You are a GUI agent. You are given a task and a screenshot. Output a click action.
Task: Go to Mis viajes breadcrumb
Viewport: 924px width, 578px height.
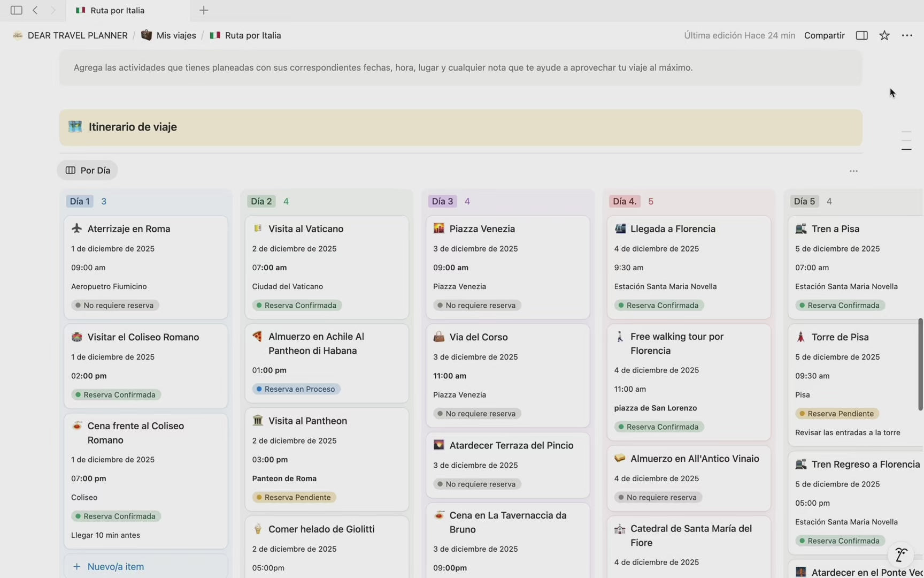coord(176,35)
